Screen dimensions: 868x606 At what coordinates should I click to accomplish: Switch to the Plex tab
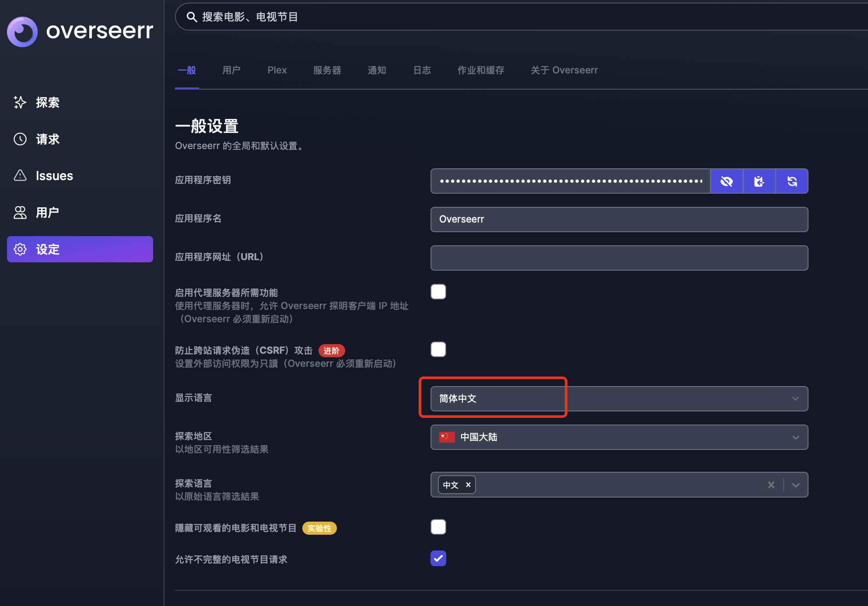[277, 70]
